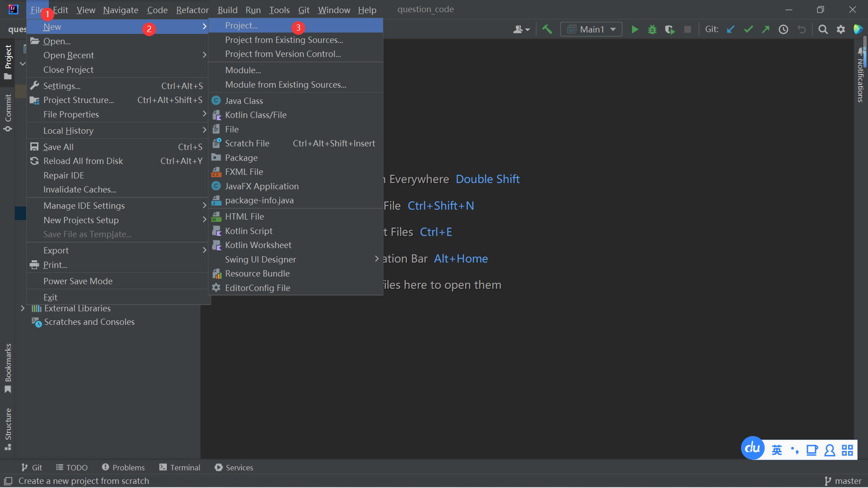
Task: Select Project from the New submenu
Action: point(240,25)
